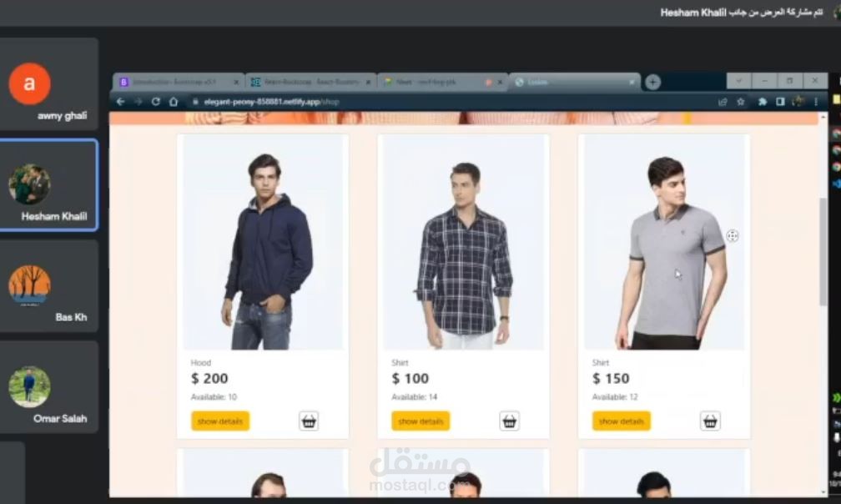Click the page vertical scrollbar thumb

point(823,252)
